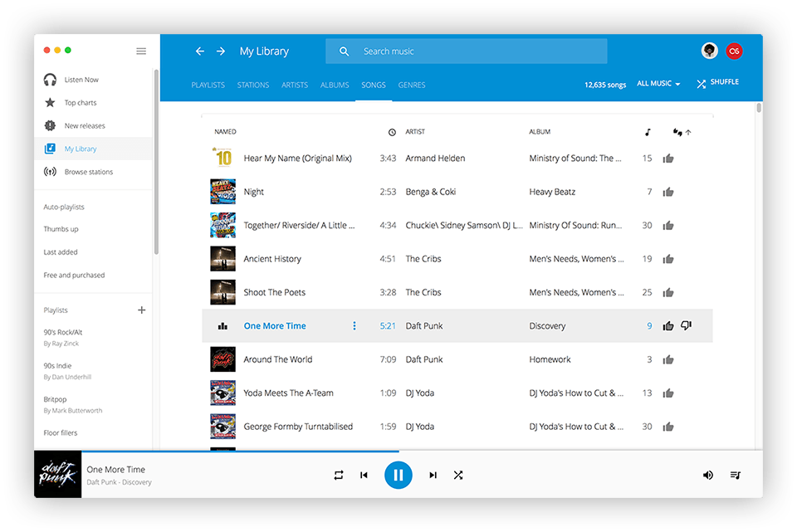Sort songs by the ARTIST column
The height and width of the screenshot is (532, 797).
(415, 132)
